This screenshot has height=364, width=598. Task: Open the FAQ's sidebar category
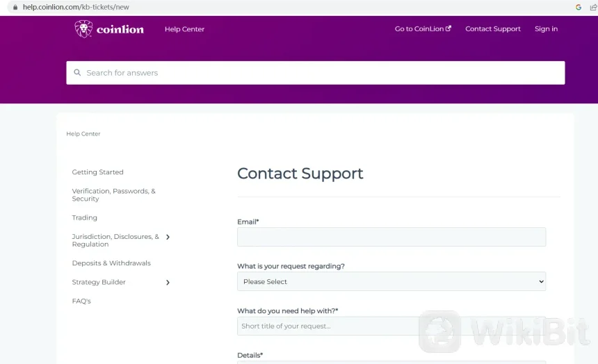click(81, 301)
